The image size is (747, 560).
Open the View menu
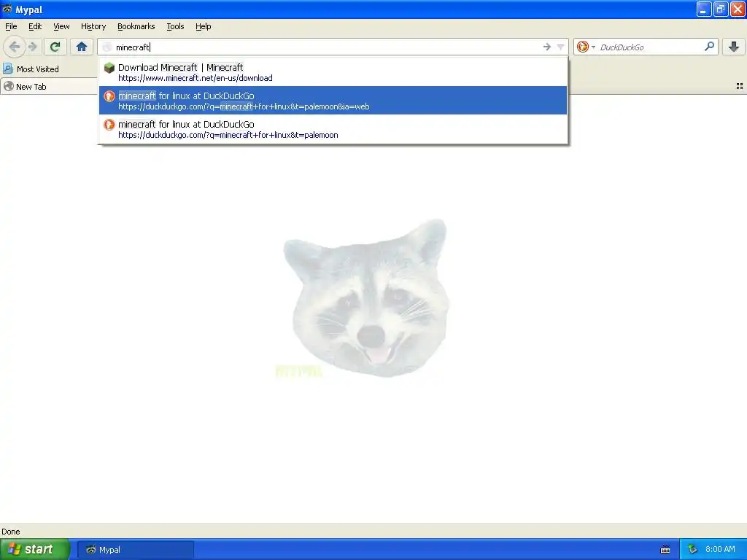tap(61, 26)
